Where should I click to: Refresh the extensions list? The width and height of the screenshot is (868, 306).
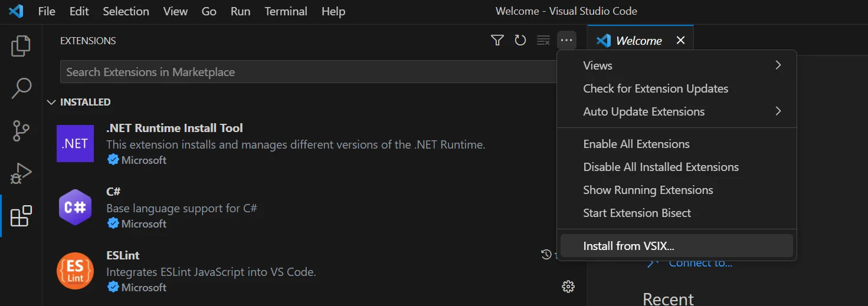(520, 40)
